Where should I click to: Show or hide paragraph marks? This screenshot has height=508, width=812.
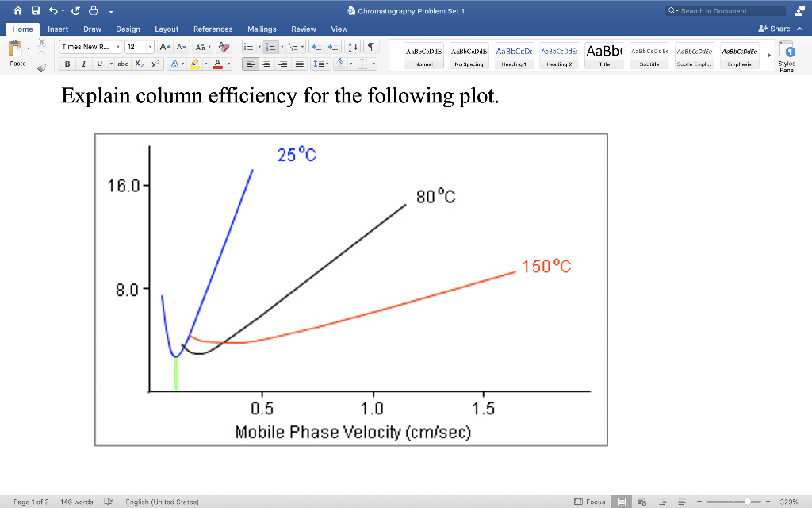(x=371, y=47)
